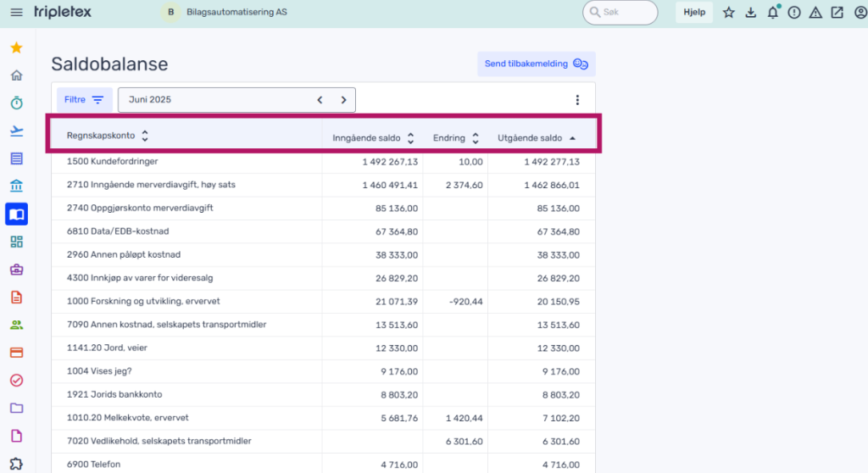Open the red card sidebar icon
The height and width of the screenshot is (473, 868).
click(x=17, y=353)
